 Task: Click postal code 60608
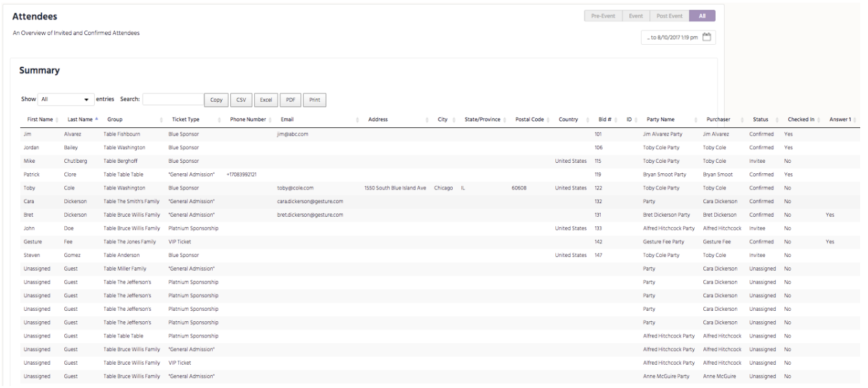519,188
